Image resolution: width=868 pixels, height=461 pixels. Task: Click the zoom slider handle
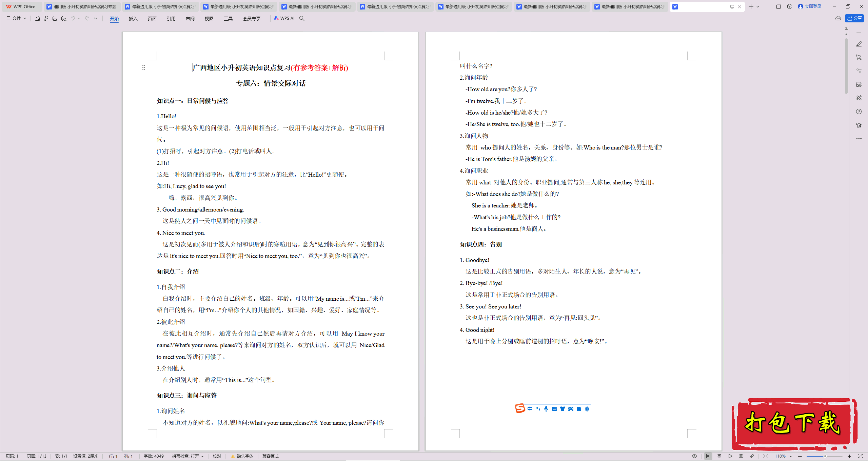point(825,456)
